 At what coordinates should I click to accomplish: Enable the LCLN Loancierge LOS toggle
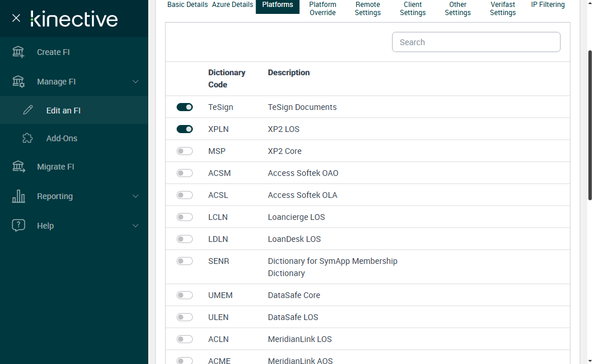point(185,217)
